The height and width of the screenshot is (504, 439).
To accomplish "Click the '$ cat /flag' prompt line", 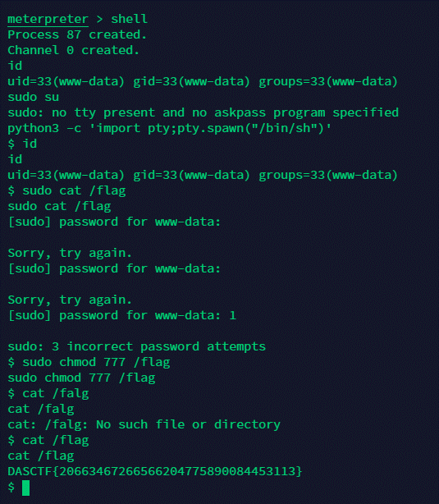I will click(48, 440).
